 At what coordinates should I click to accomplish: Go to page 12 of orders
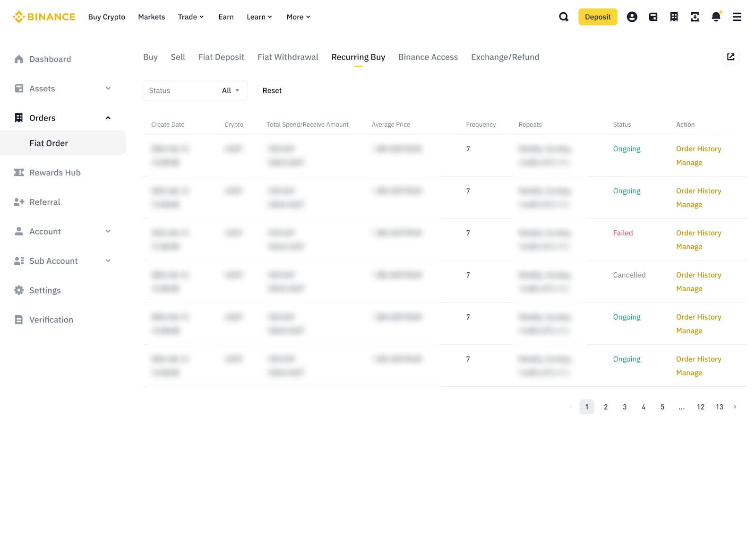700,407
